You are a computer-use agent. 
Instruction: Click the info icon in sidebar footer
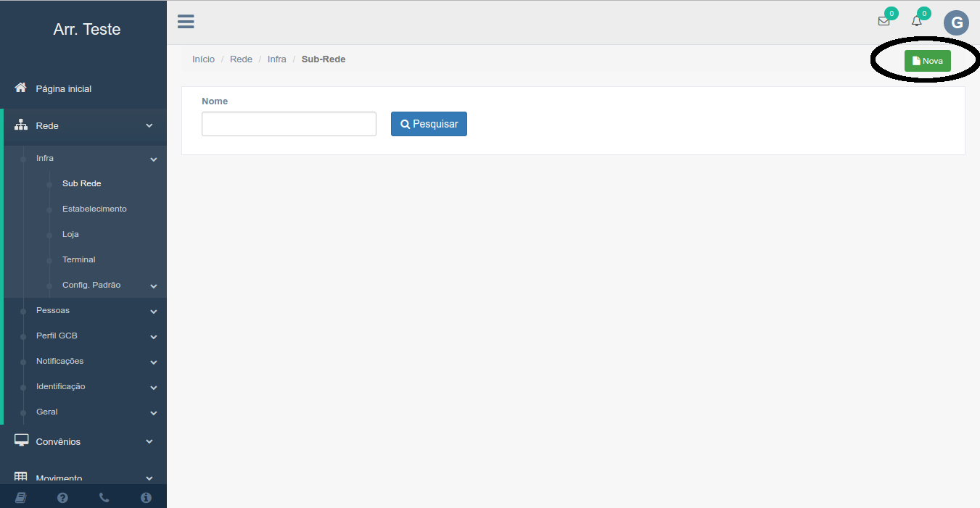146,497
